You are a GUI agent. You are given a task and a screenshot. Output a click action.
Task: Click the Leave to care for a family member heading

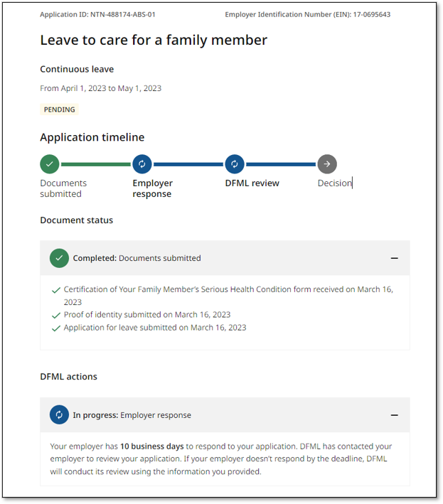coord(154,41)
